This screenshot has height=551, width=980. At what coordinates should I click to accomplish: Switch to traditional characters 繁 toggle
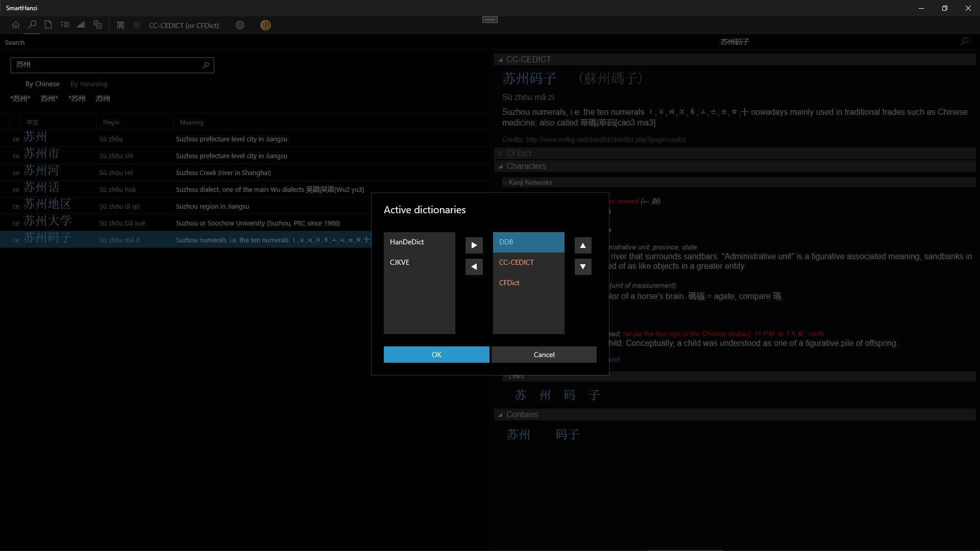(x=137, y=25)
